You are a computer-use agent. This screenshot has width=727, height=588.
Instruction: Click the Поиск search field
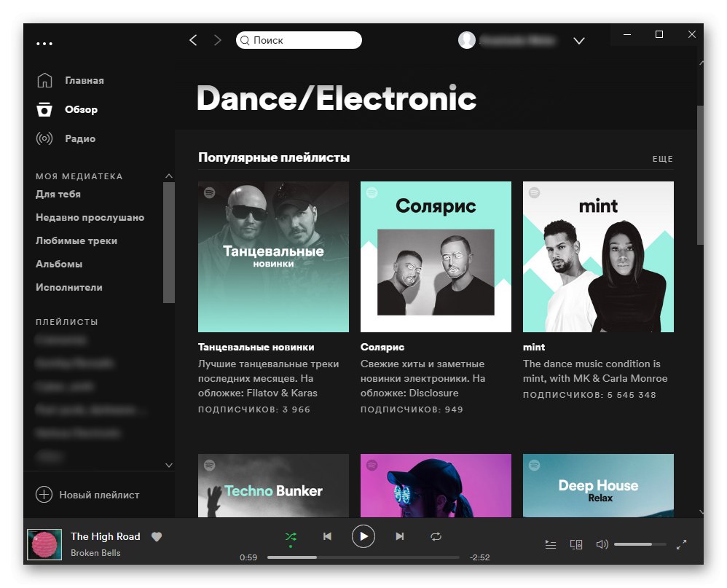(299, 40)
